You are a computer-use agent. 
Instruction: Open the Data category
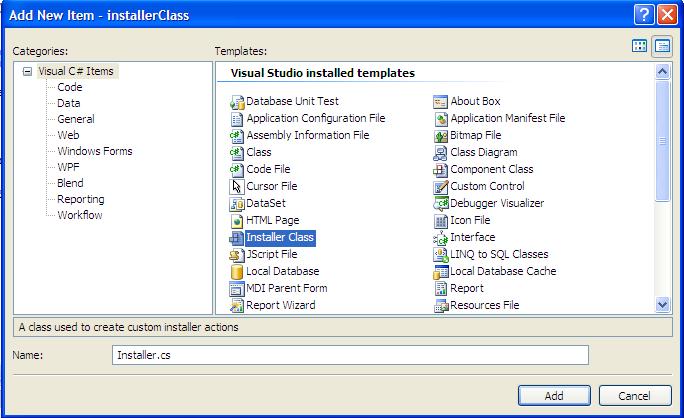click(x=68, y=103)
